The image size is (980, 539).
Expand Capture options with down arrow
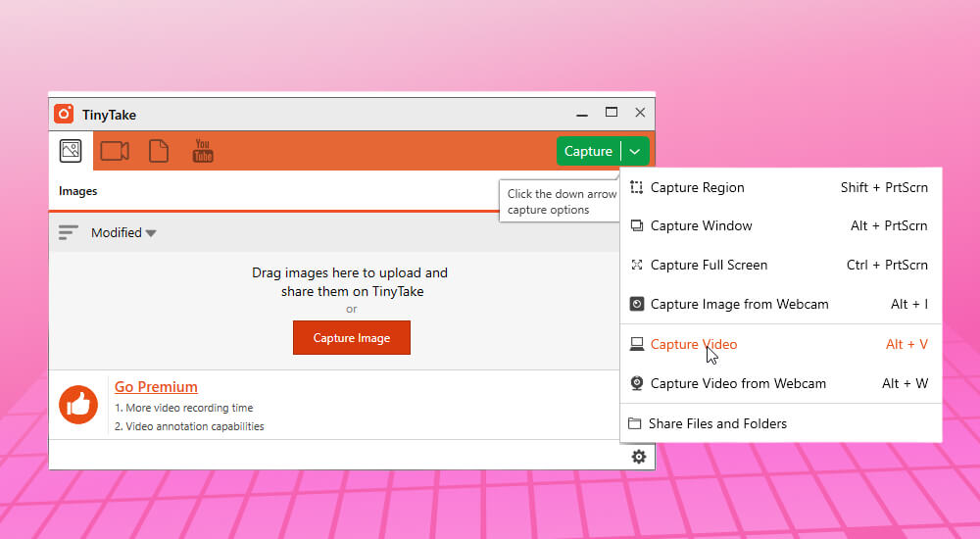[635, 151]
